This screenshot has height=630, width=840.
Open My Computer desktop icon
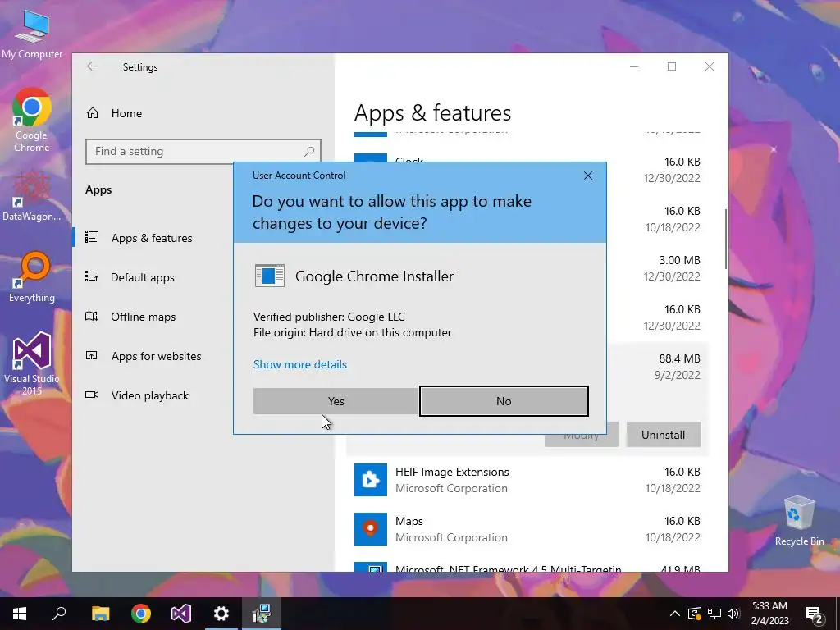pyautogui.click(x=32, y=34)
